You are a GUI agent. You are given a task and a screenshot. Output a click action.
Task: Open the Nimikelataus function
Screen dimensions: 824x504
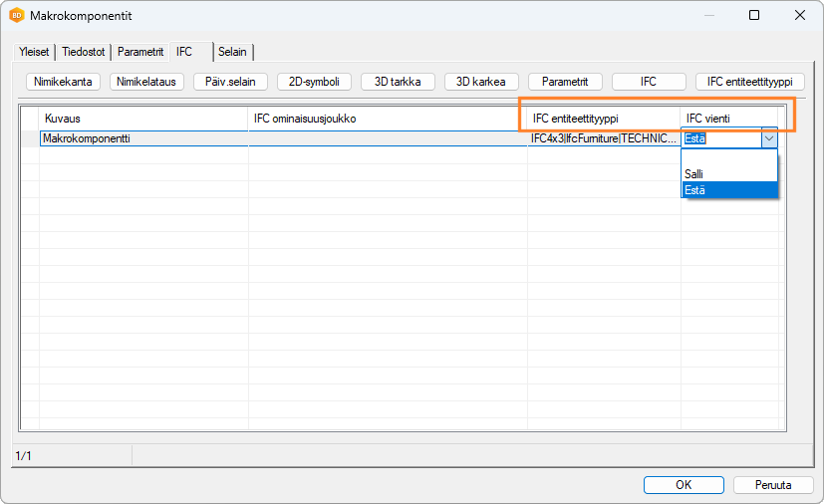(147, 82)
